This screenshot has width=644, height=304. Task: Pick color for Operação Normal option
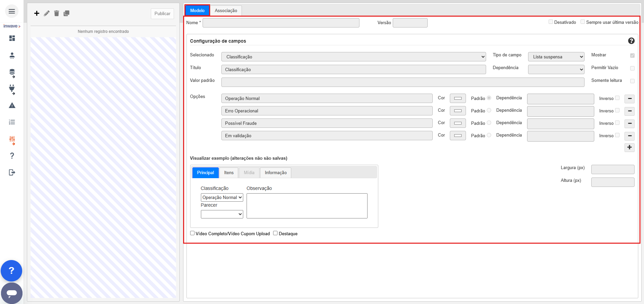click(458, 98)
